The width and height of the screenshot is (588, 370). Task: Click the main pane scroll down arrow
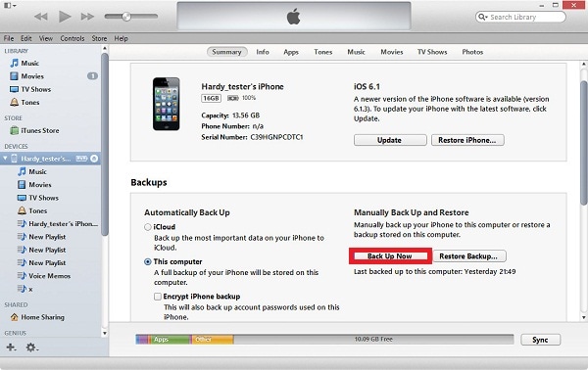point(584,317)
